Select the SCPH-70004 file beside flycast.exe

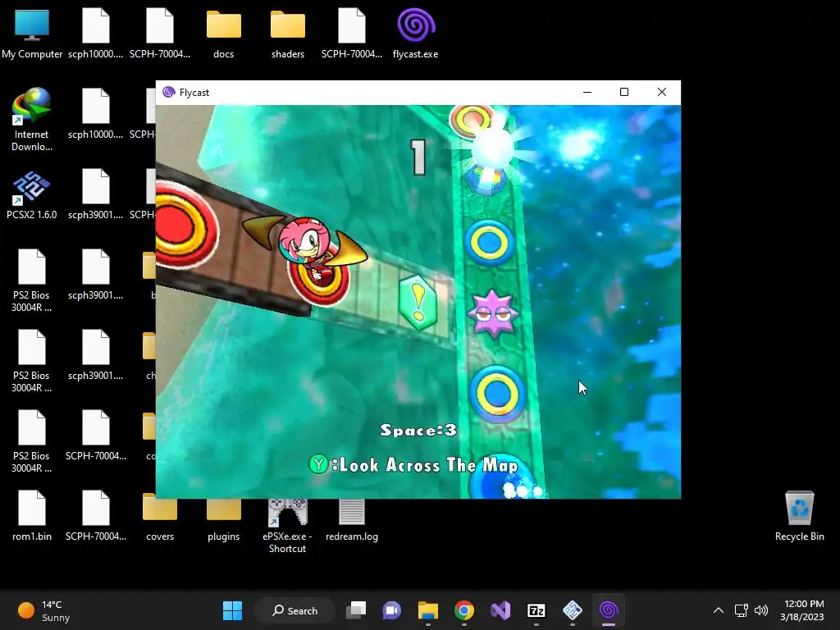(352, 33)
